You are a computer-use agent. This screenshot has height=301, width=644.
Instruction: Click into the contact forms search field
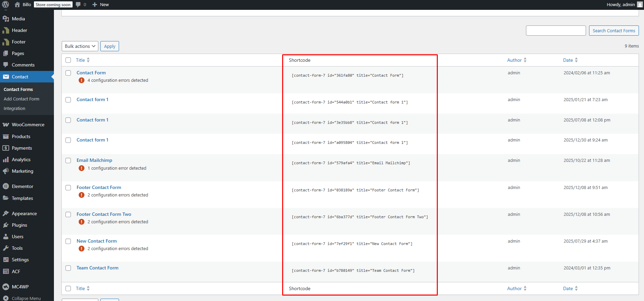click(x=555, y=31)
